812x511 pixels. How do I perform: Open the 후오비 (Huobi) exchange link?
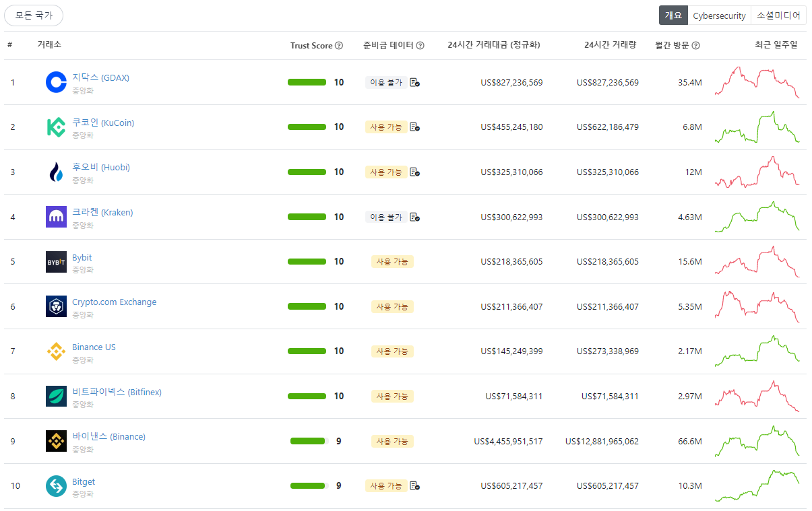101,167
